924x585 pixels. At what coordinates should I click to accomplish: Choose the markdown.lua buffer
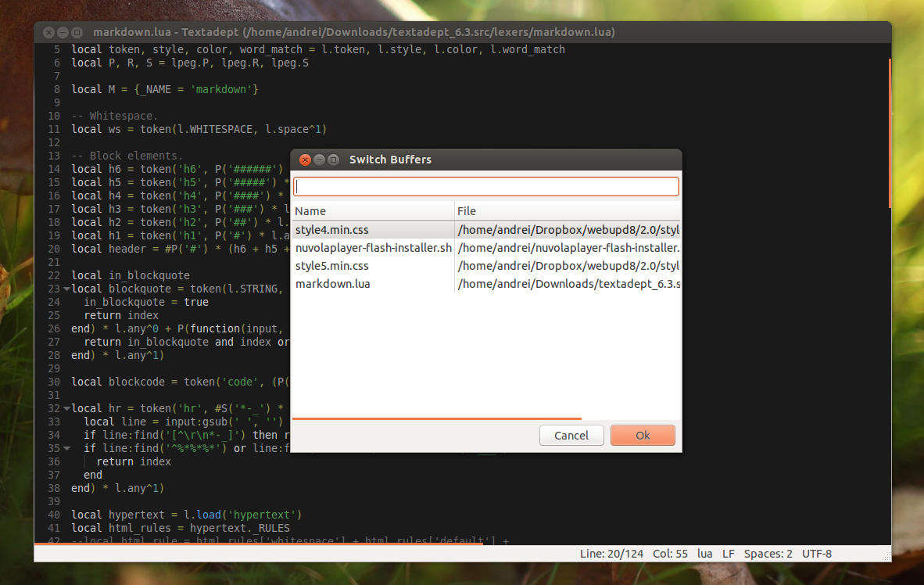(486, 284)
